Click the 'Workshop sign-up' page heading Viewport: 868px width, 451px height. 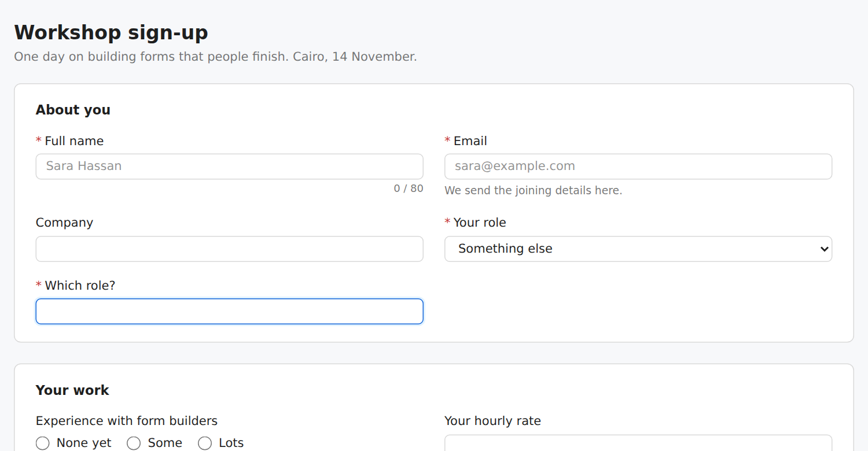[x=111, y=32]
